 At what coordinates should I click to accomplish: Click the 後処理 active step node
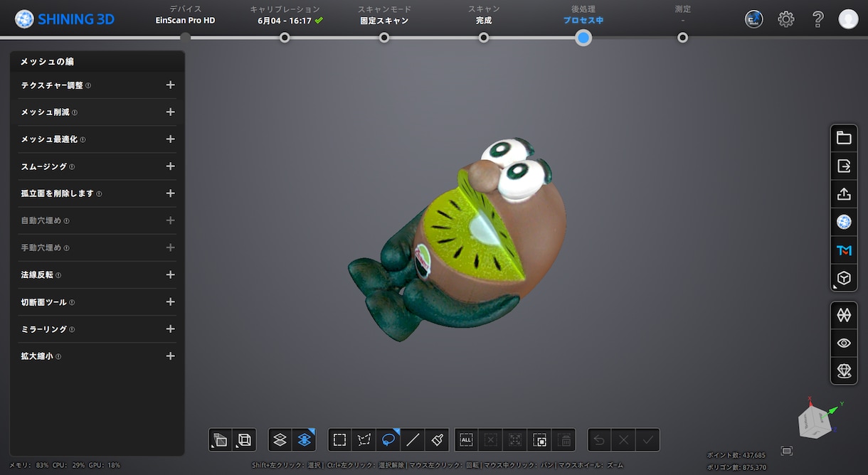[x=583, y=38]
